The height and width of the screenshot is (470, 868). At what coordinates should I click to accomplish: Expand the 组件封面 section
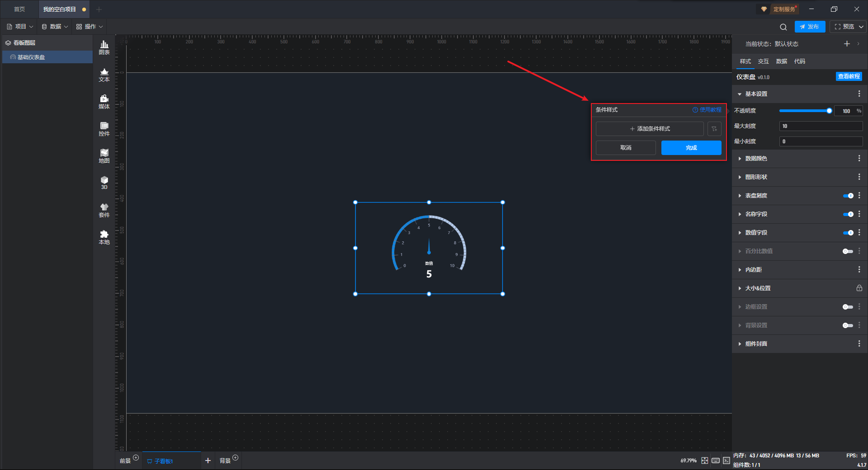click(740, 344)
